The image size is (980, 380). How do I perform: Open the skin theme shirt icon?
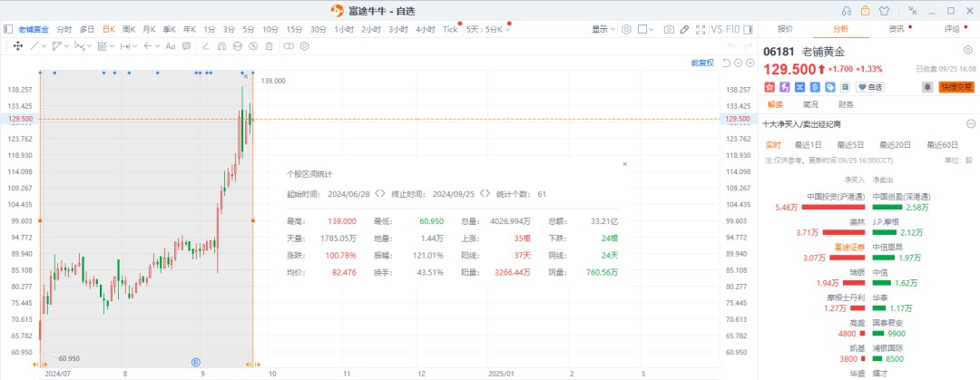[886, 11]
